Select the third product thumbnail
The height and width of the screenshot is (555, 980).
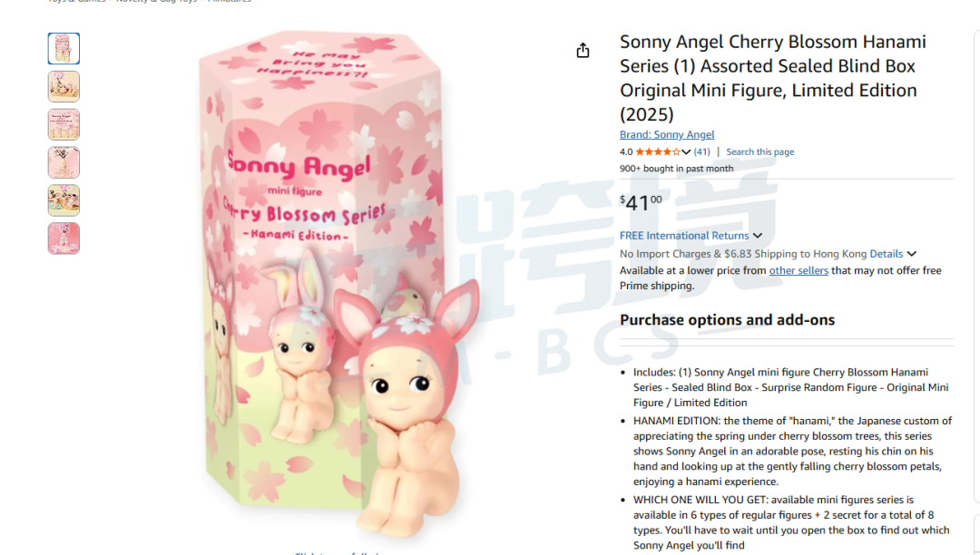[x=64, y=125]
